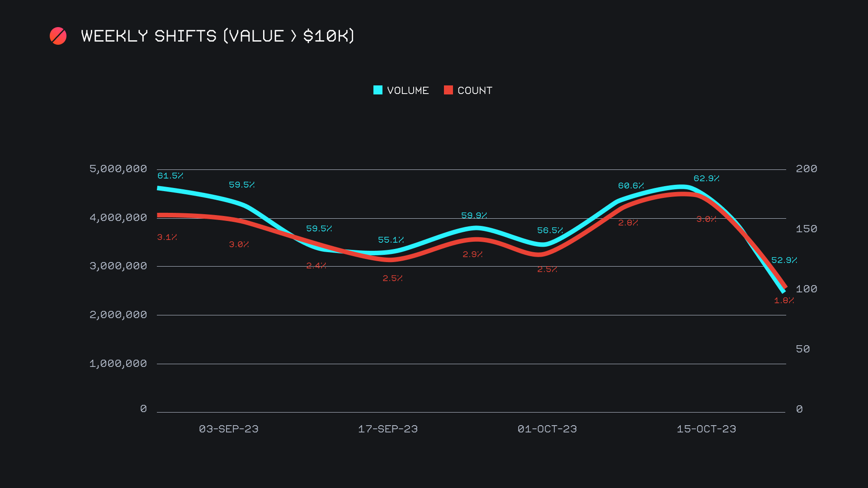The image size is (868, 488).
Task: Select the 01-OCT-23 date axis label
Action: point(547,429)
